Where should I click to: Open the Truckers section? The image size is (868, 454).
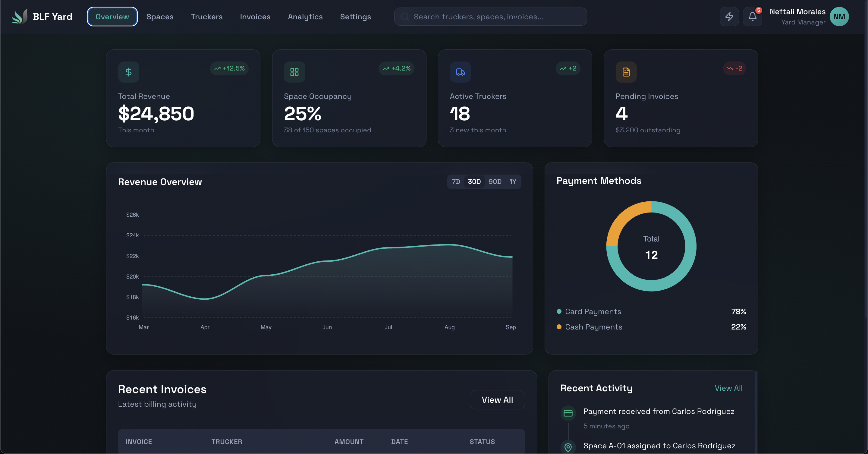click(x=206, y=17)
